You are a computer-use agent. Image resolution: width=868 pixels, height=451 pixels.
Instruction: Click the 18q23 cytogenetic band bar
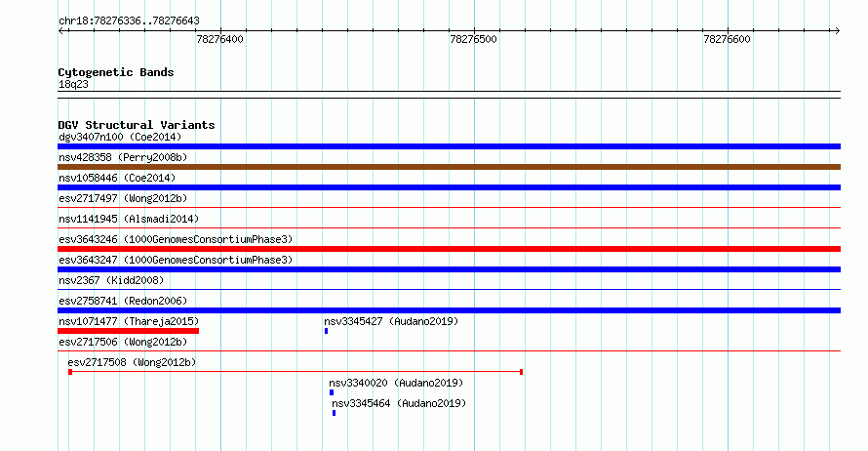coord(449,95)
